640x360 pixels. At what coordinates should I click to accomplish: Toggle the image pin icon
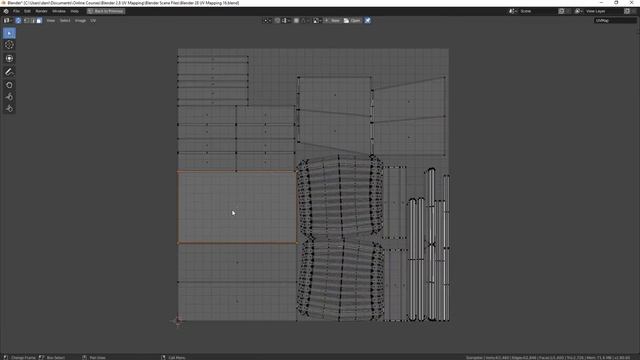click(x=368, y=20)
